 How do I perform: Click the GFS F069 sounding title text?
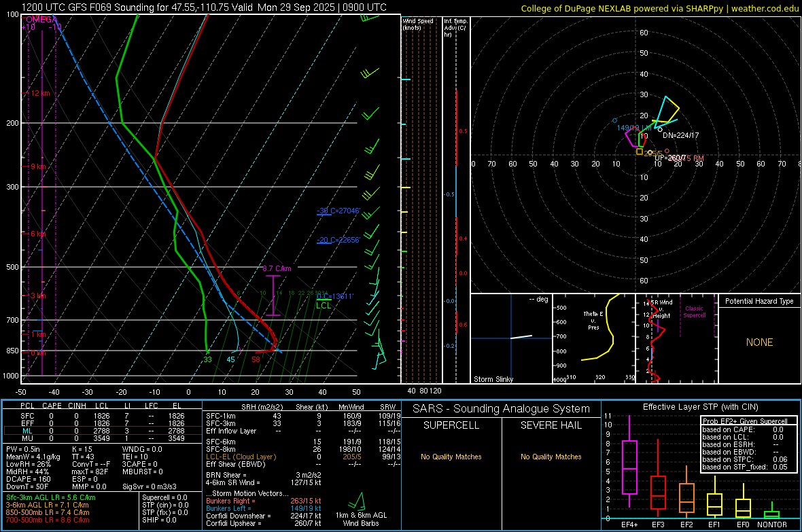point(204,7)
